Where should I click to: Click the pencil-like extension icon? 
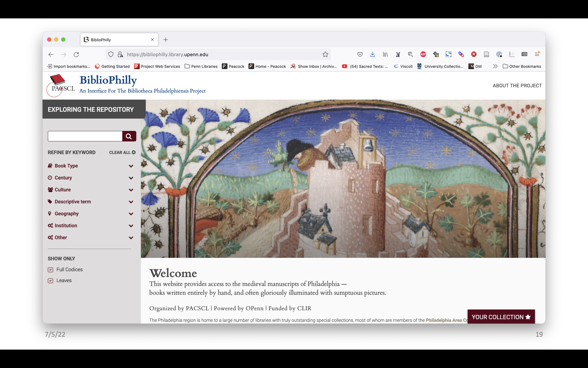point(436,55)
